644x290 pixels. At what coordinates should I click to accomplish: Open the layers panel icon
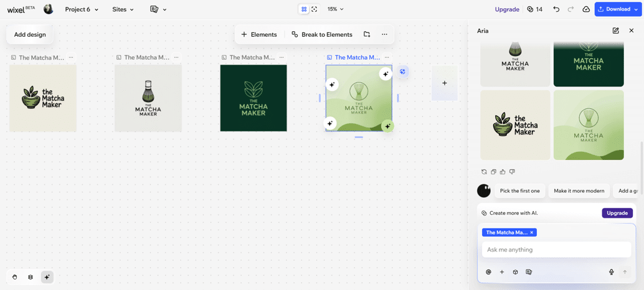pyautogui.click(x=30, y=278)
